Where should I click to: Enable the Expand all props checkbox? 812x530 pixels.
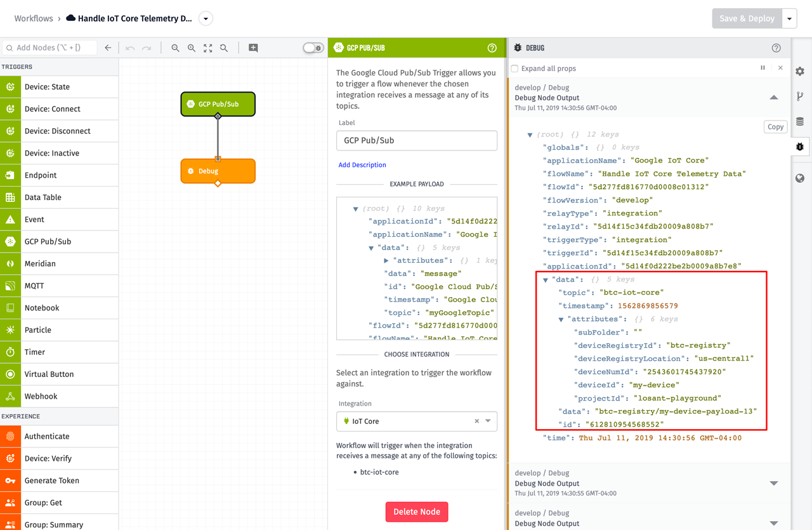tap(514, 68)
